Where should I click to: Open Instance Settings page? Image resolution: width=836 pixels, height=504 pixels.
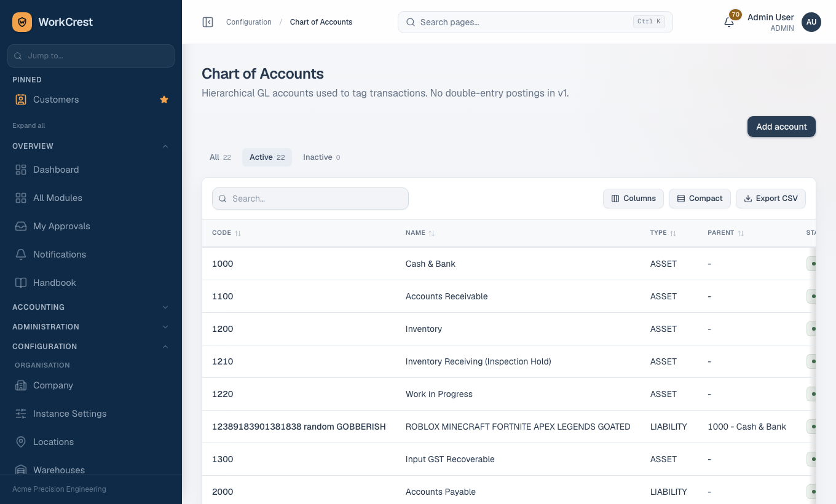click(x=91, y=414)
